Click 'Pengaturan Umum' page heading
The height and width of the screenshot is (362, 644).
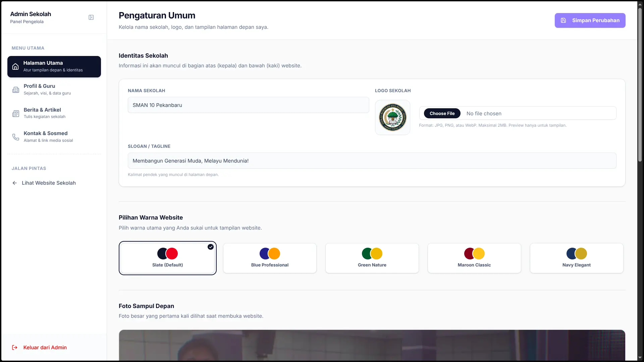tap(157, 15)
